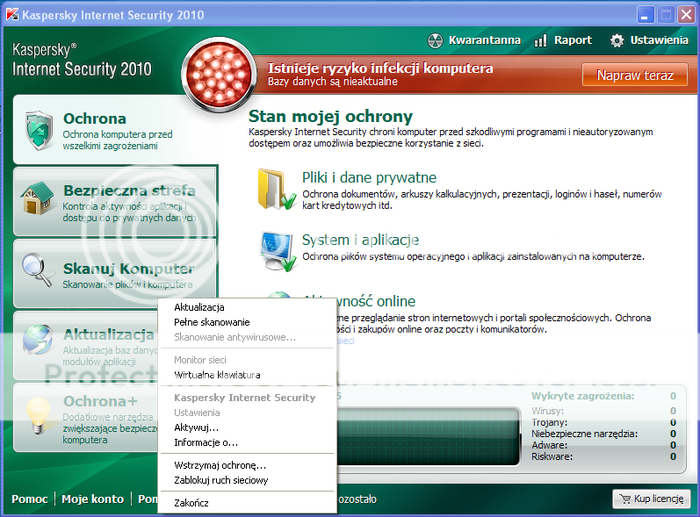
Task: Click the Trojany count row
Action: (x=604, y=422)
